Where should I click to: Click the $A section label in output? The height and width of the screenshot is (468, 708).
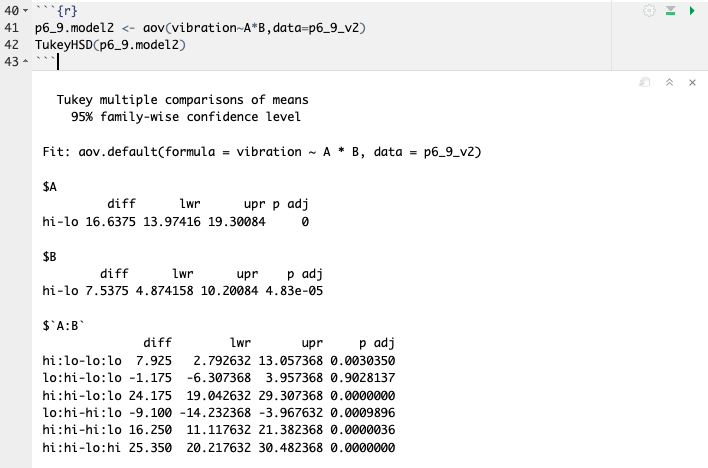(x=51, y=186)
